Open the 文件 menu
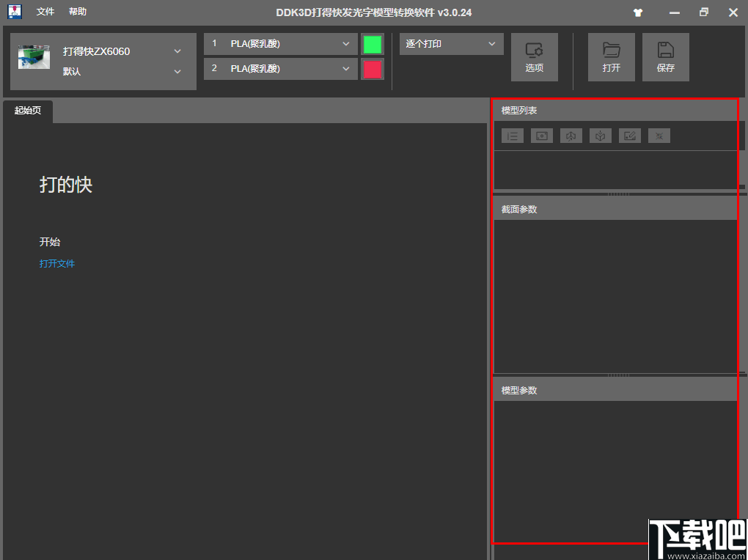 tap(45, 12)
